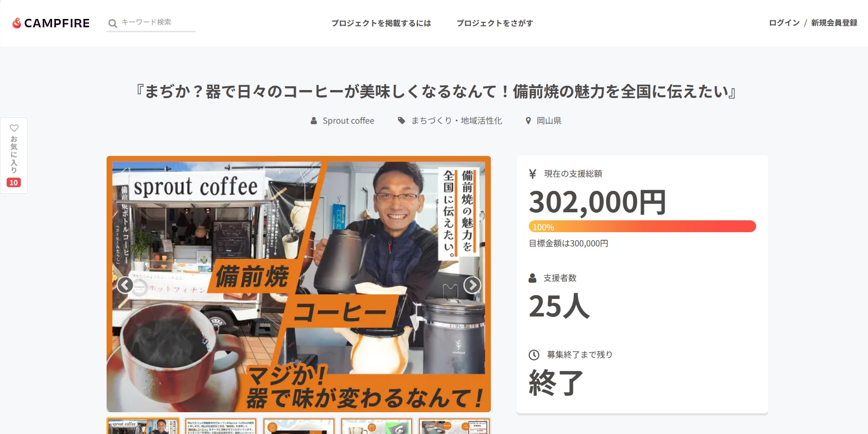Click ログイン link

pos(784,23)
